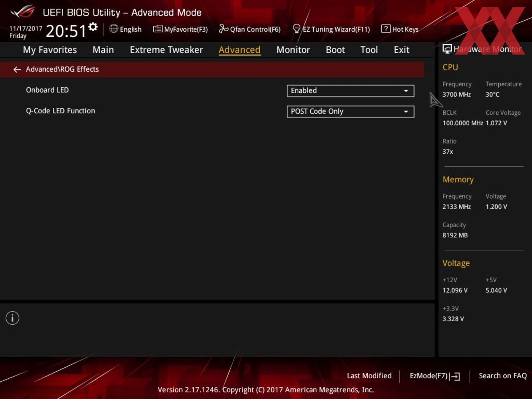532x399 pixels.
Task: View Last Modified settings
Action: (369, 376)
